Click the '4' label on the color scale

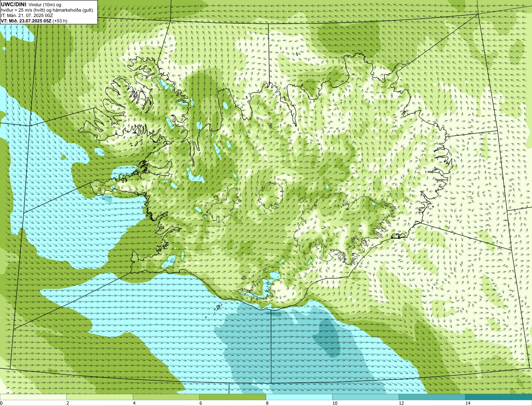[x=134, y=403]
